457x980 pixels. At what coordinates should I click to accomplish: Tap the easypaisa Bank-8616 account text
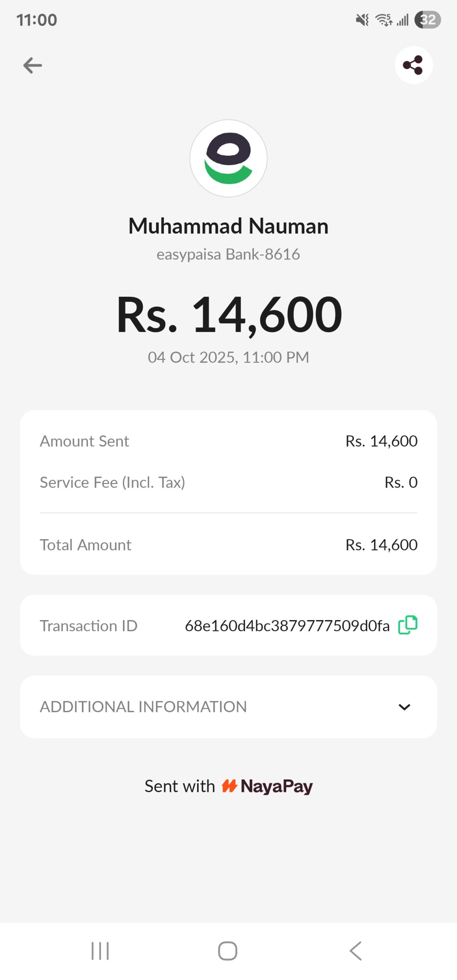[x=228, y=254]
